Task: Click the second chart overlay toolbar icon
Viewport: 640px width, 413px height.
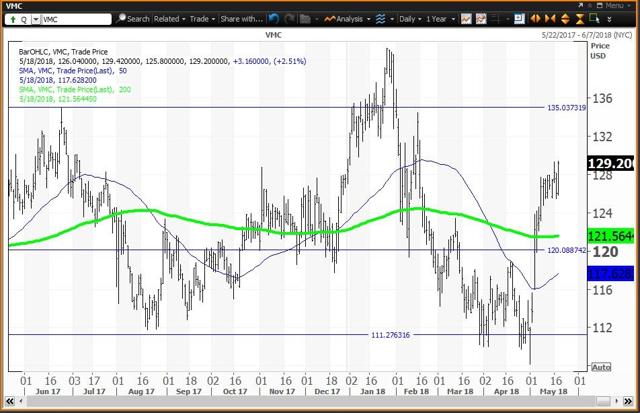Action: coord(481,19)
